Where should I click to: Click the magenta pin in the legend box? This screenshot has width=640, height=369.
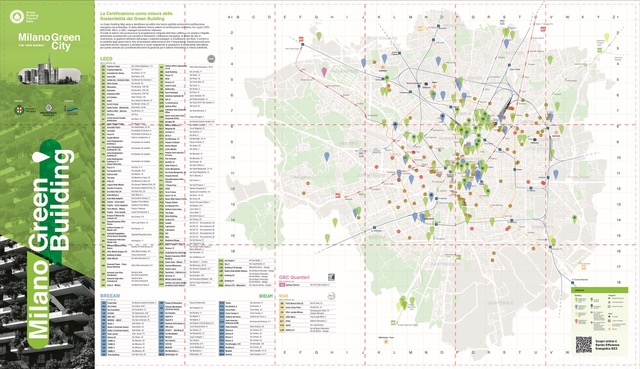coord(577,322)
